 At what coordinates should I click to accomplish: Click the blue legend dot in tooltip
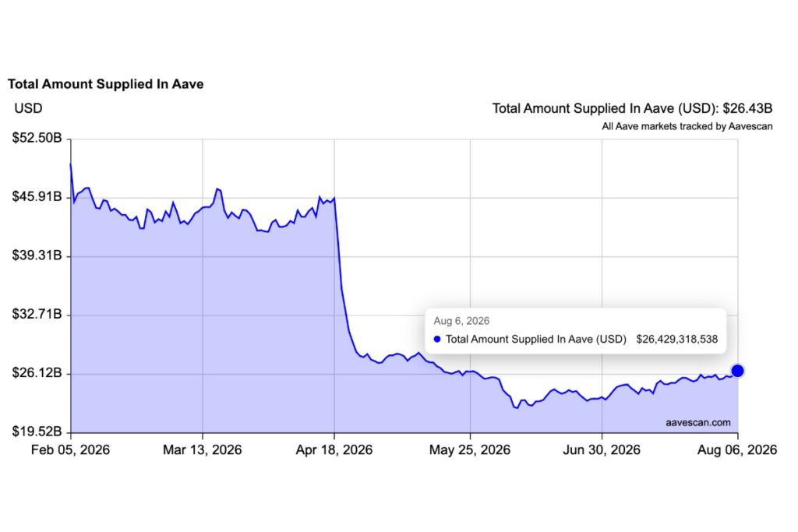(436, 340)
